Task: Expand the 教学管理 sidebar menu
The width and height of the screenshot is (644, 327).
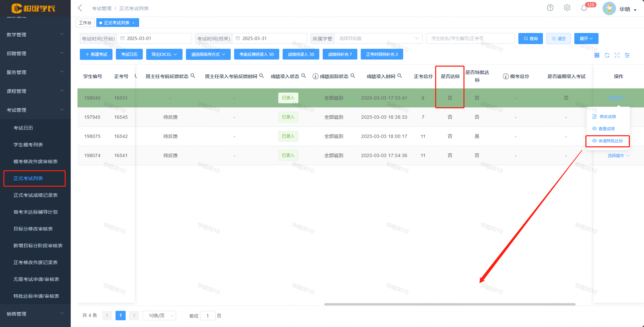Action: (x=35, y=35)
